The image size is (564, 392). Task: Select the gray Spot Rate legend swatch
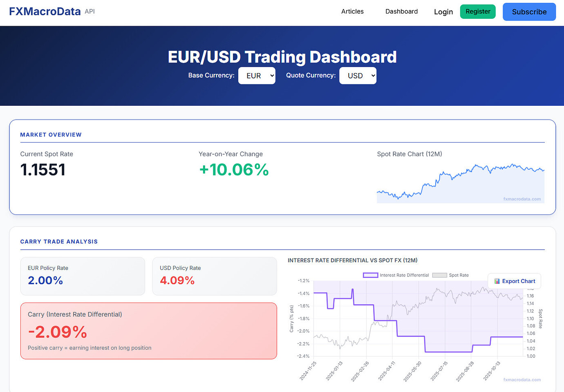point(439,275)
